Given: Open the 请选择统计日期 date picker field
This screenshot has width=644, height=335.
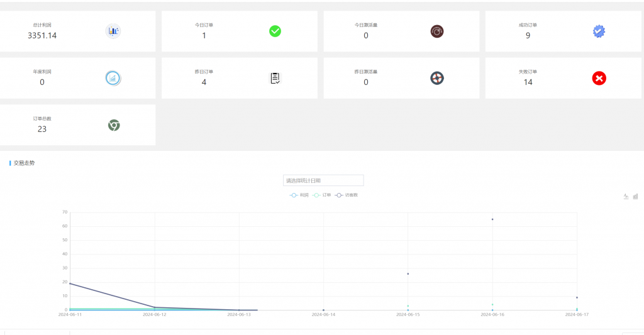Looking at the screenshot, I should pos(323,180).
